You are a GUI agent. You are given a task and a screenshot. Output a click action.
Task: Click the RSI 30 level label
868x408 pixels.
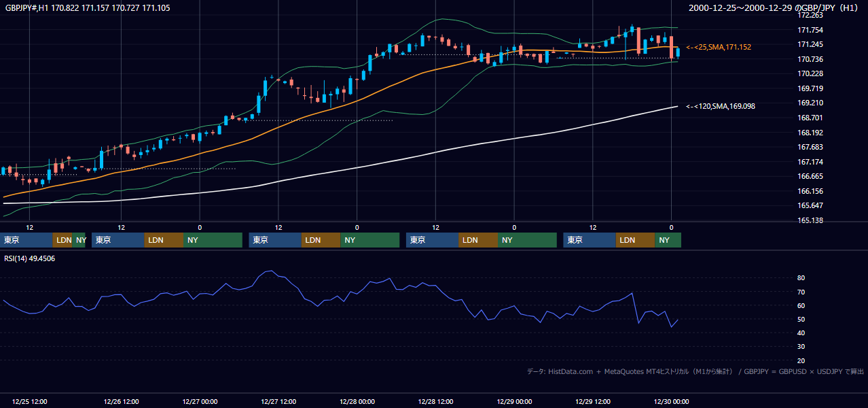pos(801,347)
